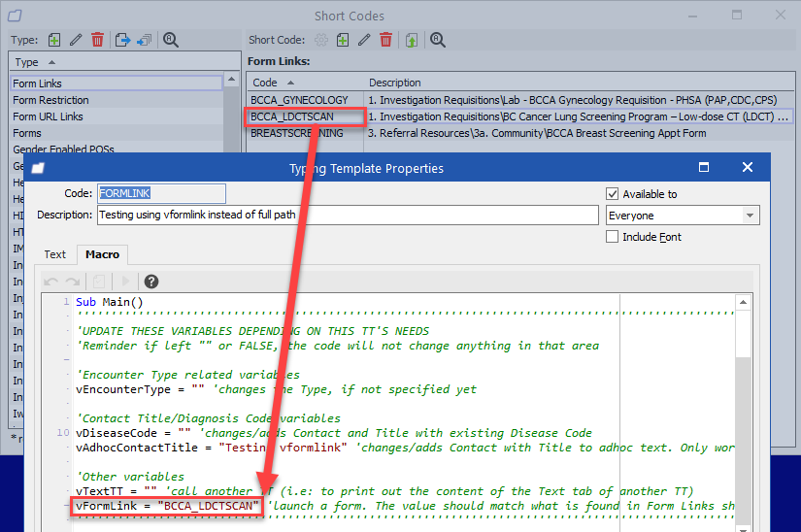Add a new Short Code with green plus icon
This screenshot has width=801, height=532.
point(343,40)
